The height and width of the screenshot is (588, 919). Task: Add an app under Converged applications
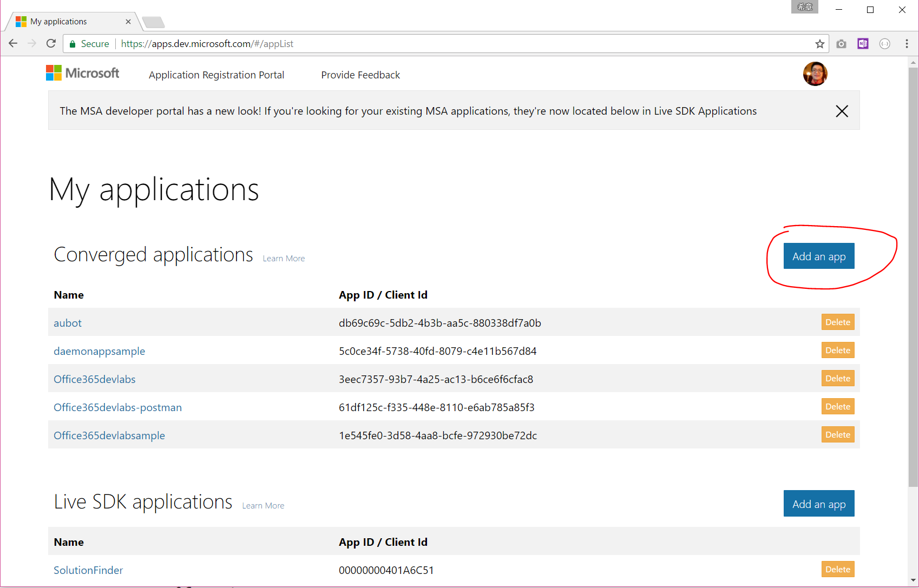tap(819, 256)
